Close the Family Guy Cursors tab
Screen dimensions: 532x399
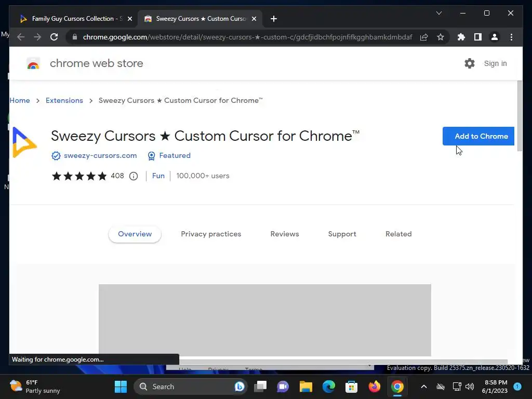pyautogui.click(x=129, y=19)
